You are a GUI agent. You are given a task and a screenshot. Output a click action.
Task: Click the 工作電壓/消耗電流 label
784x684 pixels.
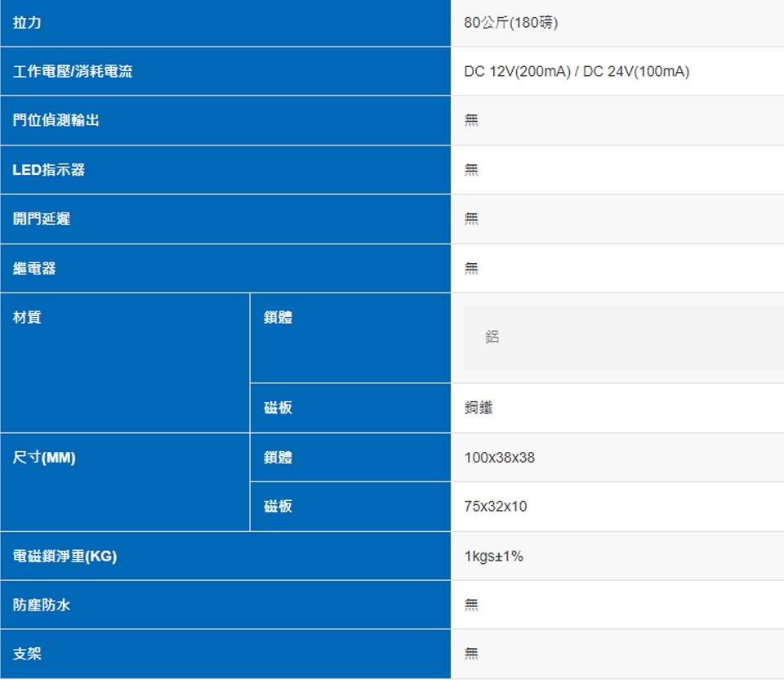[x=73, y=72]
